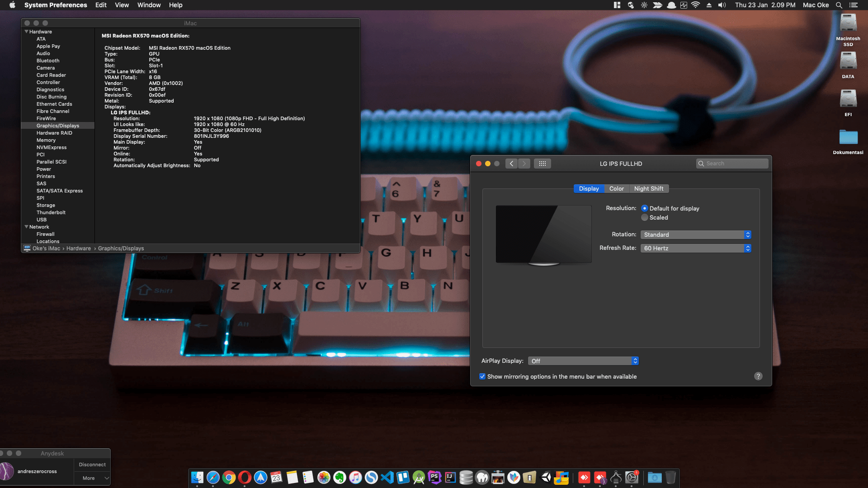Click the Wi-Fi status menu bar icon
The height and width of the screenshot is (488, 868).
pyautogui.click(x=696, y=5)
